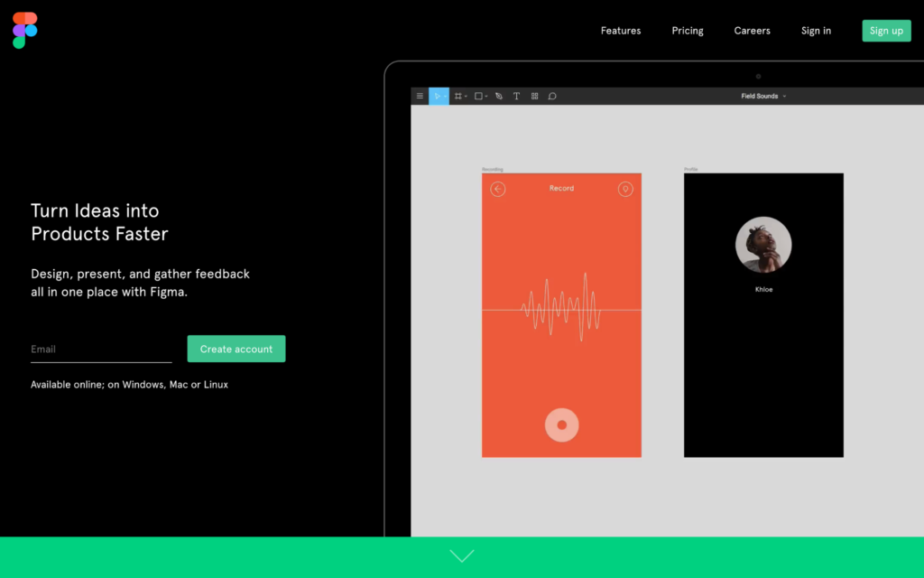
Task: Click the location pin icon in Record screen
Action: pos(625,189)
